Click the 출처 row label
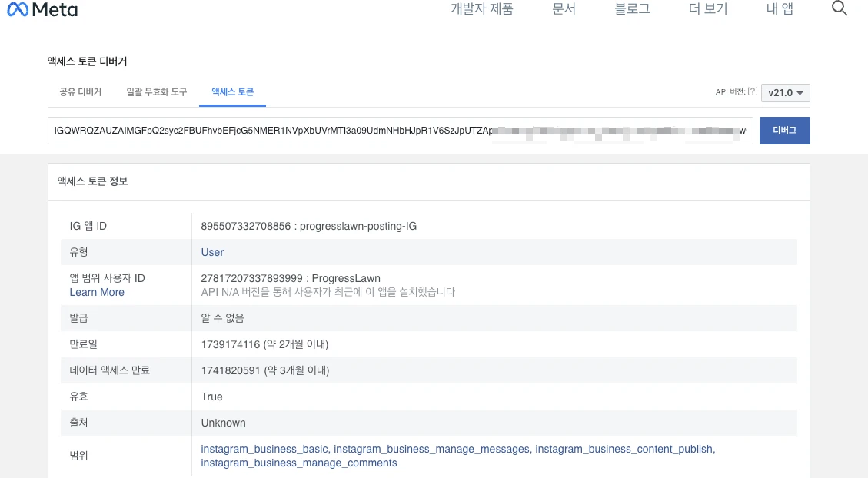The image size is (868, 478). point(78,423)
